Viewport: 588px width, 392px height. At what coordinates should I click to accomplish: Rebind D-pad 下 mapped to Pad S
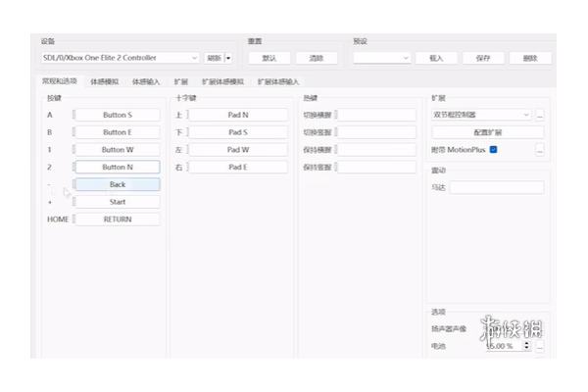tap(238, 132)
